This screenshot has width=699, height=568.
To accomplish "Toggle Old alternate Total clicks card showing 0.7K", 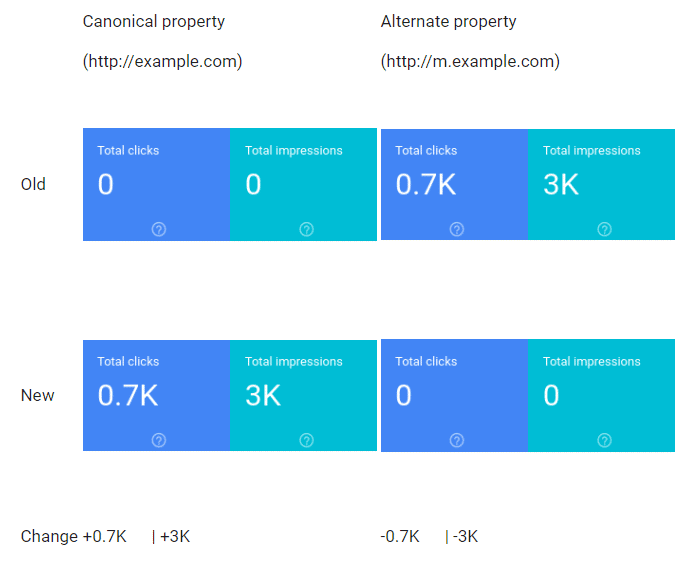I will [455, 185].
